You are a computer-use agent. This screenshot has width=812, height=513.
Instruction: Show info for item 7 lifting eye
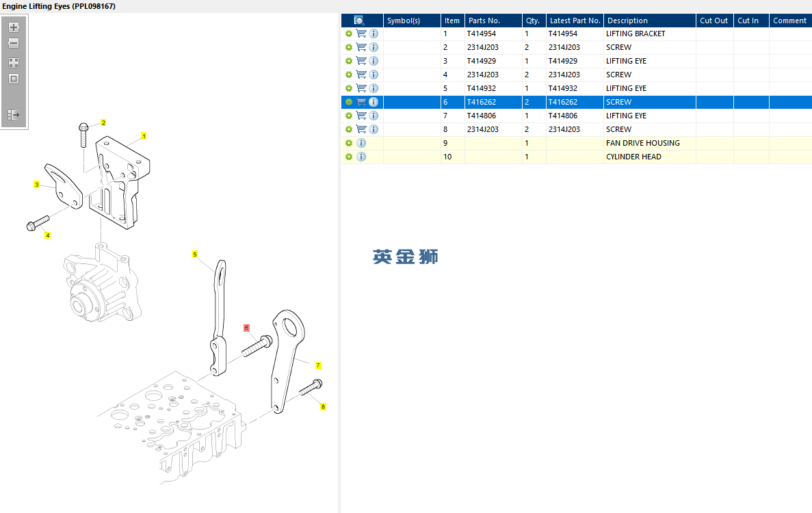[x=374, y=116]
